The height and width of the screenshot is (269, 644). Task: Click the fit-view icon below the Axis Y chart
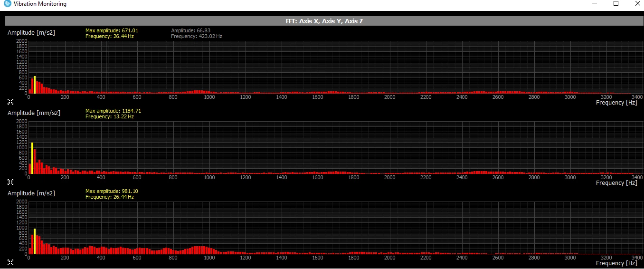[10, 182]
